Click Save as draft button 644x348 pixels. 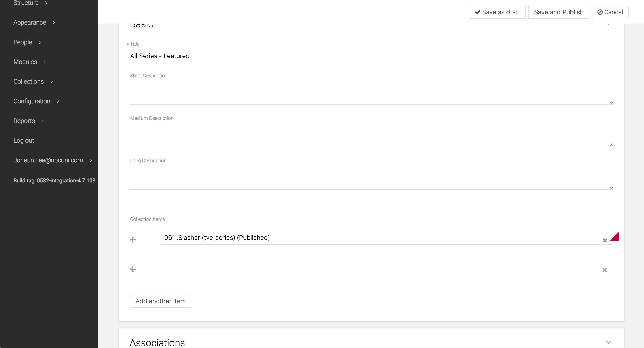pos(497,12)
